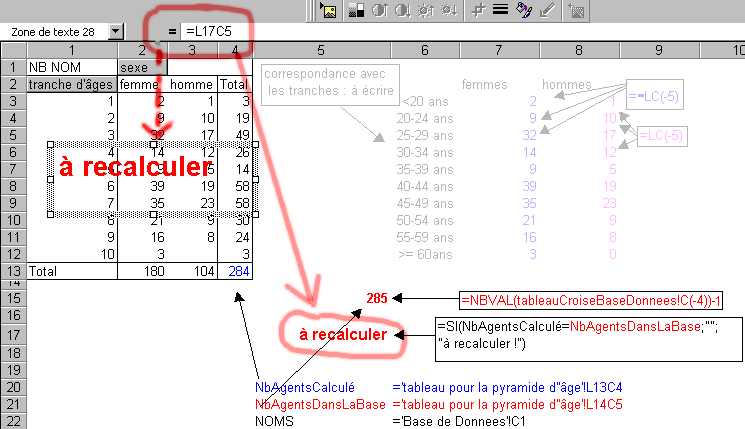The image size is (745, 429).
Task: Click the NB NOM pivot data cell
Action: (x=71, y=67)
